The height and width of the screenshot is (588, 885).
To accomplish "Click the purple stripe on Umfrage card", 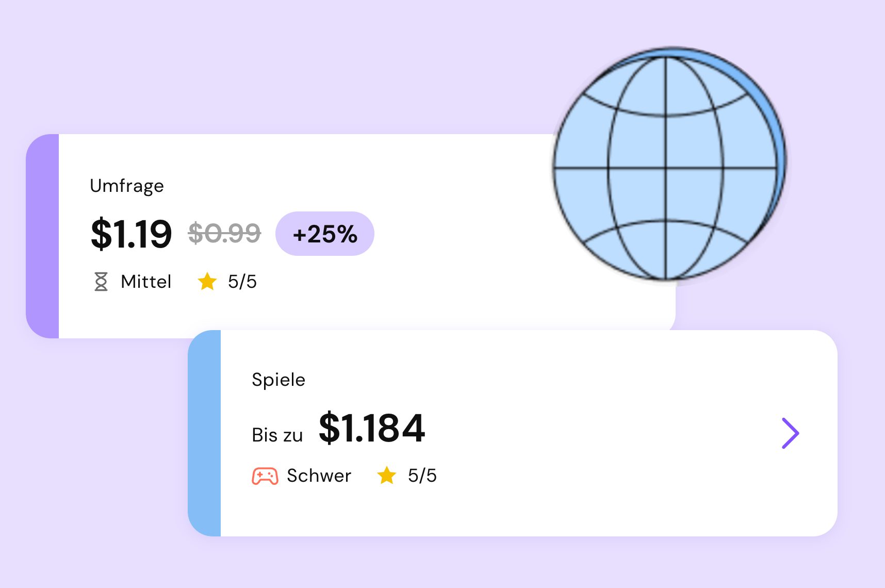I will point(43,236).
